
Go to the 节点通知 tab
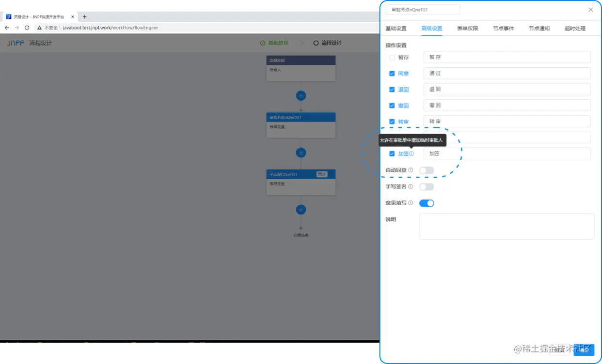pyautogui.click(x=539, y=29)
